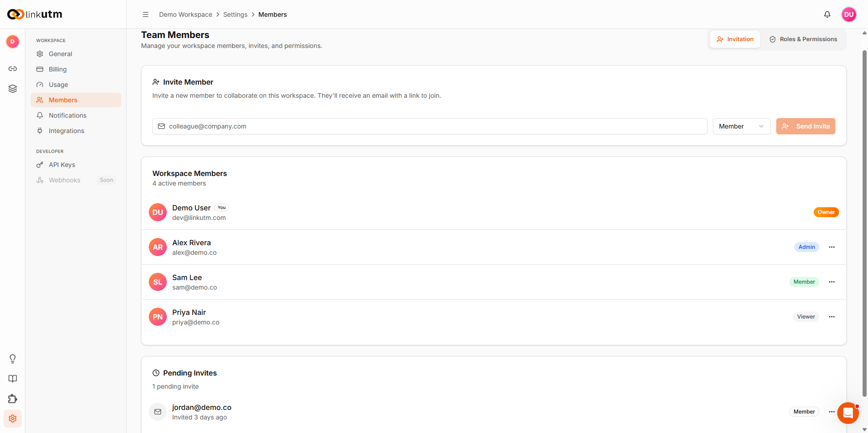Click the lightbulb tips icon
868x433 pixels.
coord(13,359)
